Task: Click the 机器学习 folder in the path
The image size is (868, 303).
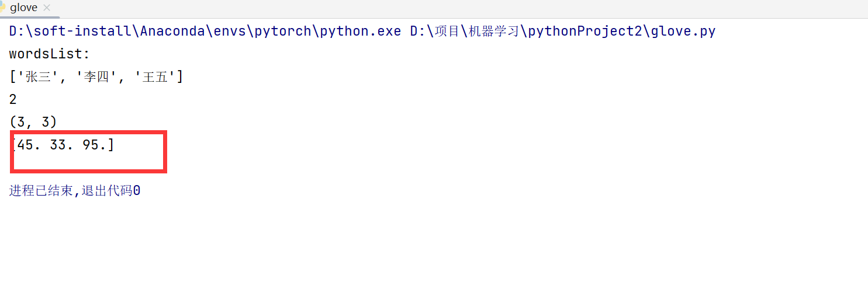Action: coord(494,31)
